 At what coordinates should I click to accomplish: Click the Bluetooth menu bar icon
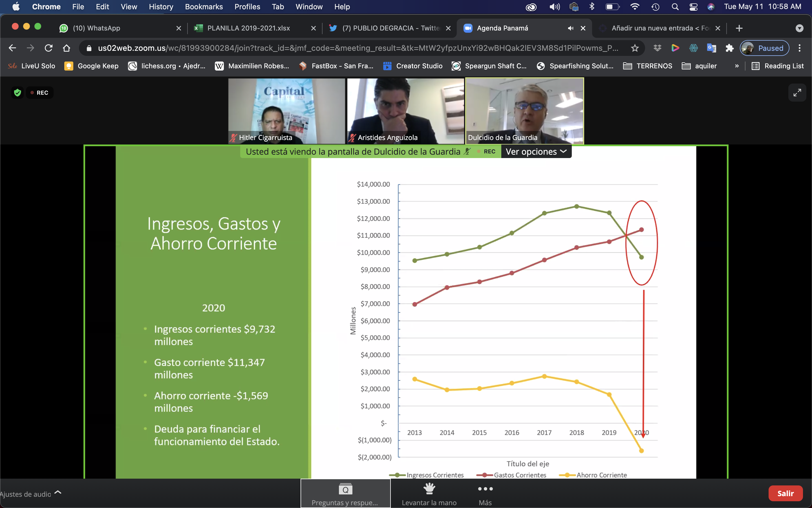[x=592, y=7]
